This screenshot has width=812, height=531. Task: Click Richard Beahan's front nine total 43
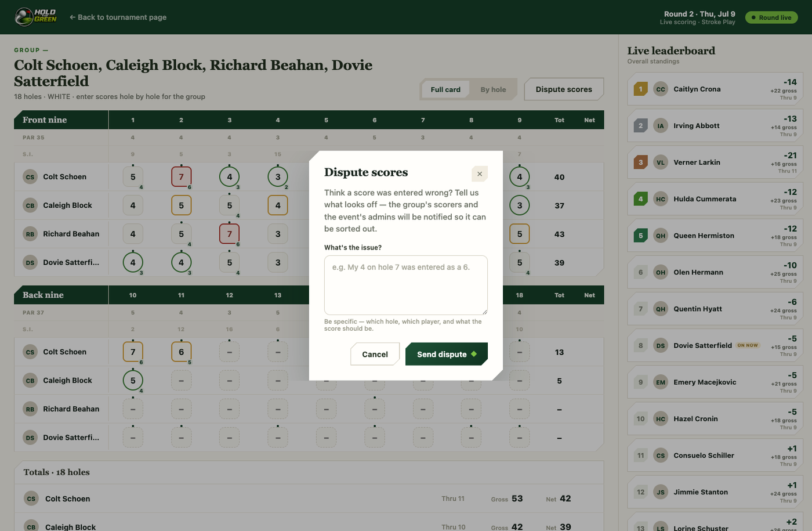coord(559,234)
